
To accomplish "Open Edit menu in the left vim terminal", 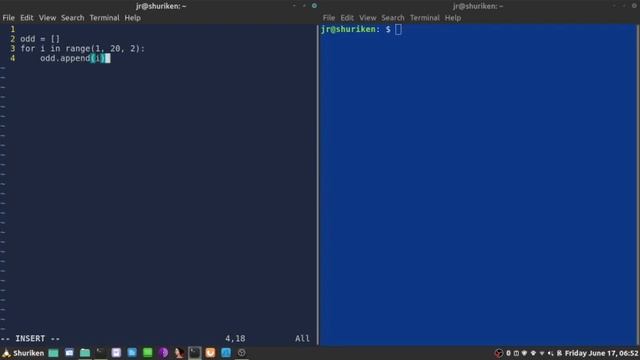I will pos(27,18).
